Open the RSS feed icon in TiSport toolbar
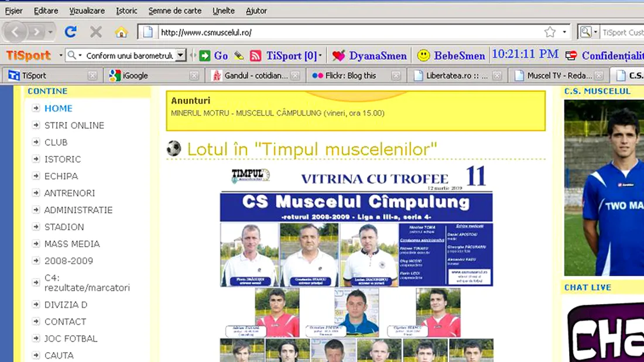The height and width of the screenshot is (362, 644). click(255, 56)
